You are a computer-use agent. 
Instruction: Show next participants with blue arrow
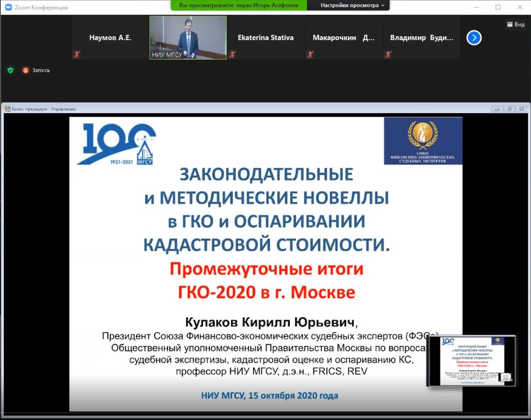474,38
